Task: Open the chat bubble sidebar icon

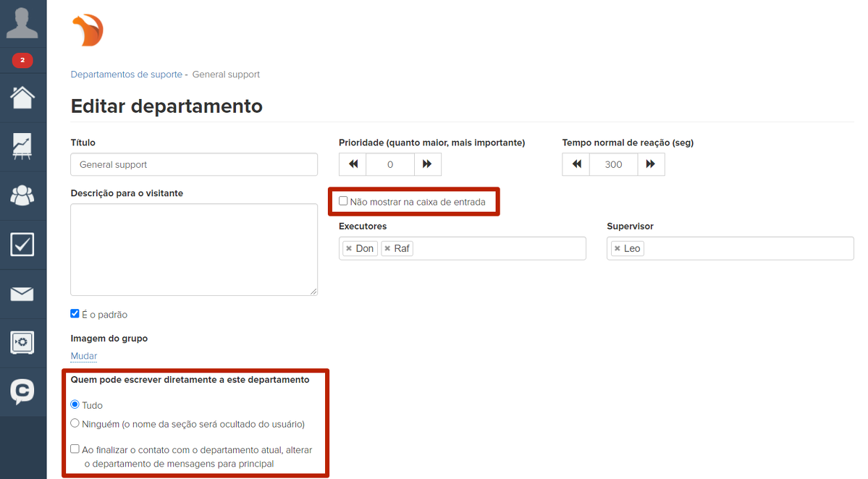Action: coord(22,391)
